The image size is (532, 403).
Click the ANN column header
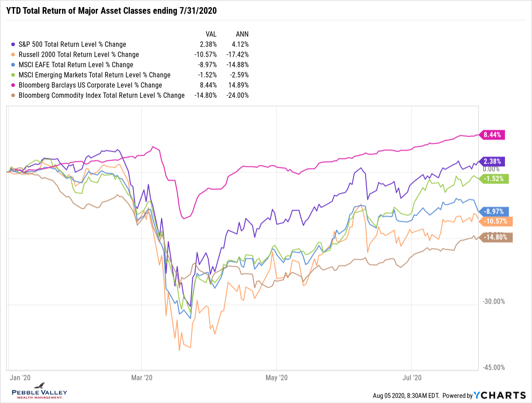[242, 34]
